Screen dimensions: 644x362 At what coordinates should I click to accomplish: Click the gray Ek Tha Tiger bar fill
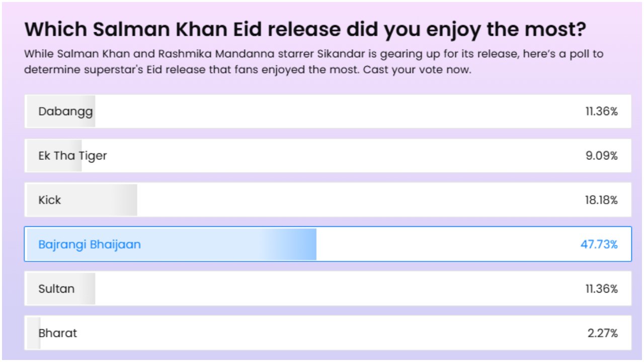tap(54, 156)
